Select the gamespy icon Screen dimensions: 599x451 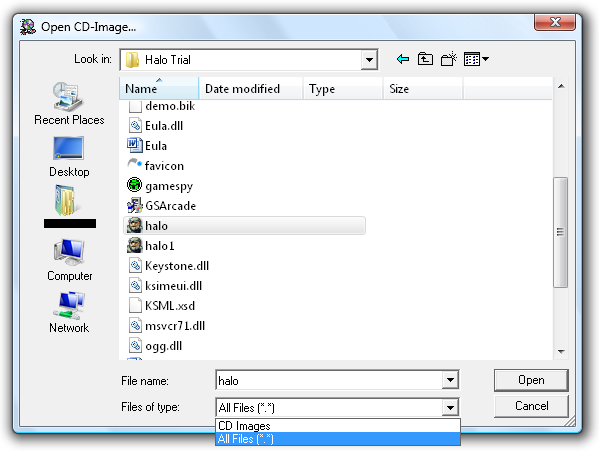pyautogui.click(x=134, y=186)
